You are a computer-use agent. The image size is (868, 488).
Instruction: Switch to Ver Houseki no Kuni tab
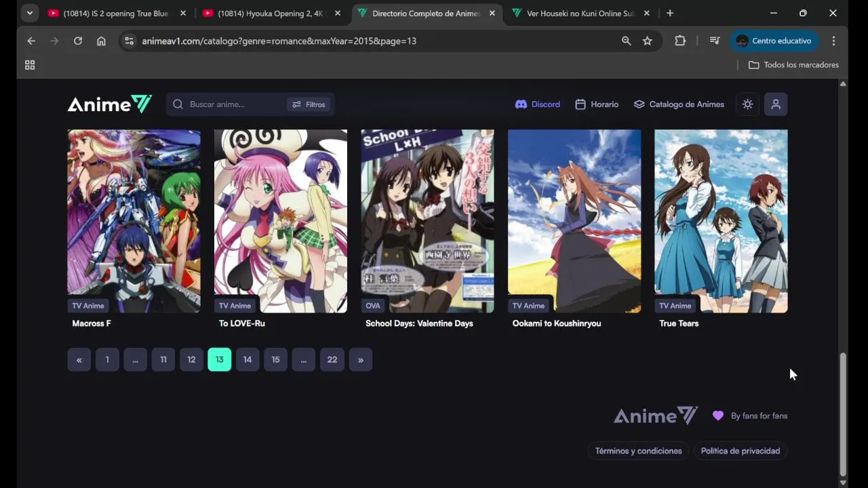click(581, 14)
